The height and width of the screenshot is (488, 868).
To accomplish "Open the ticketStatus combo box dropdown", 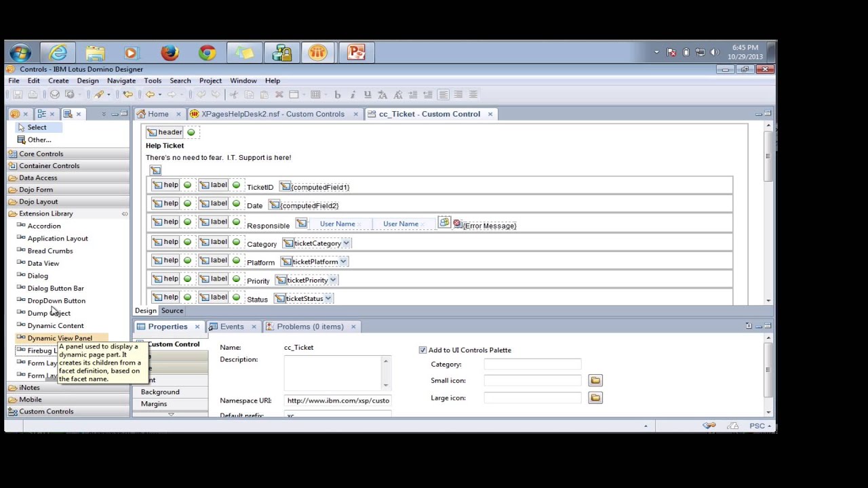I will tap(328, 298).
